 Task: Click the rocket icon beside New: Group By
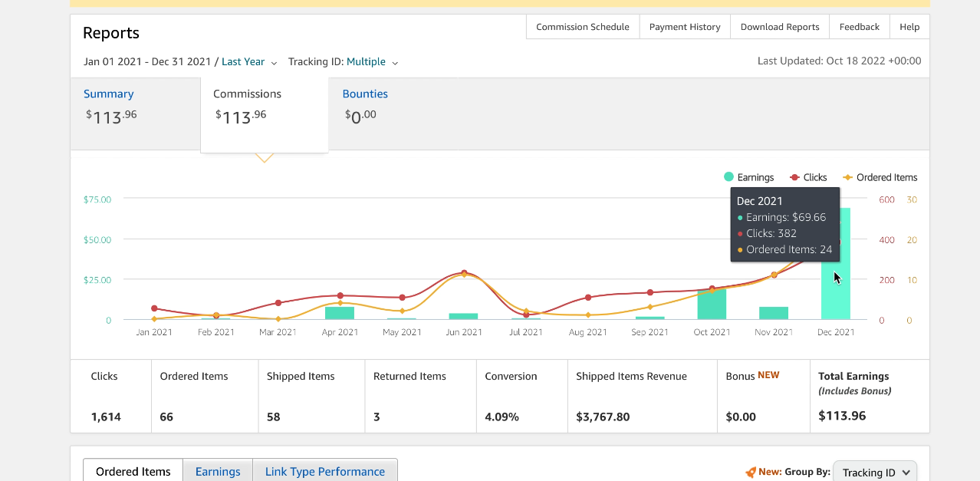coord(751,473)
